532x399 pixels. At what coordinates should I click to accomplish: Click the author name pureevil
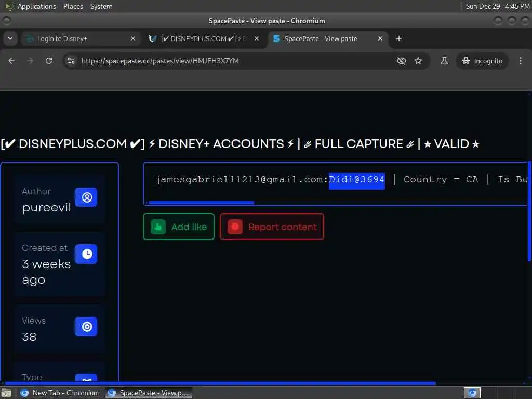coord(46,207)
